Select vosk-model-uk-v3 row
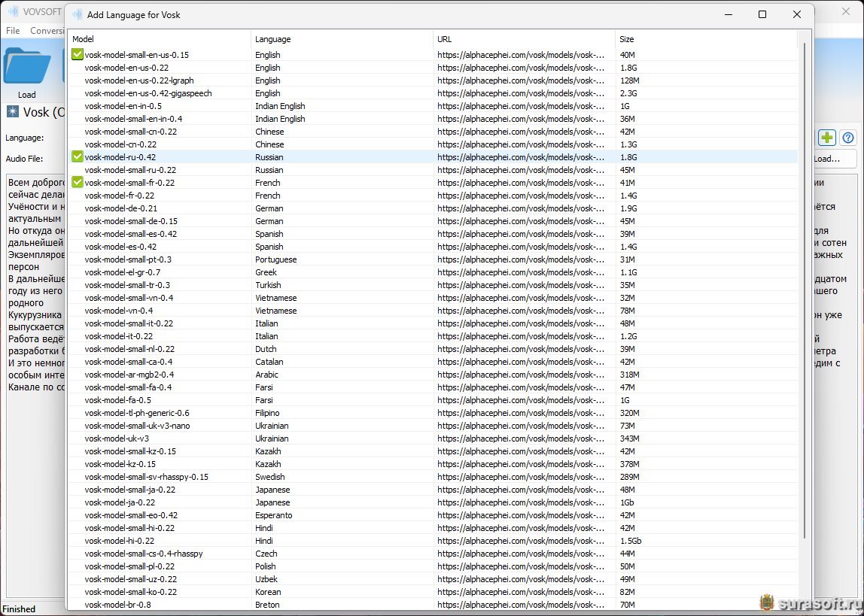This screenshot has width=864, height=616. pyautogui.click(x=433, y=438)
